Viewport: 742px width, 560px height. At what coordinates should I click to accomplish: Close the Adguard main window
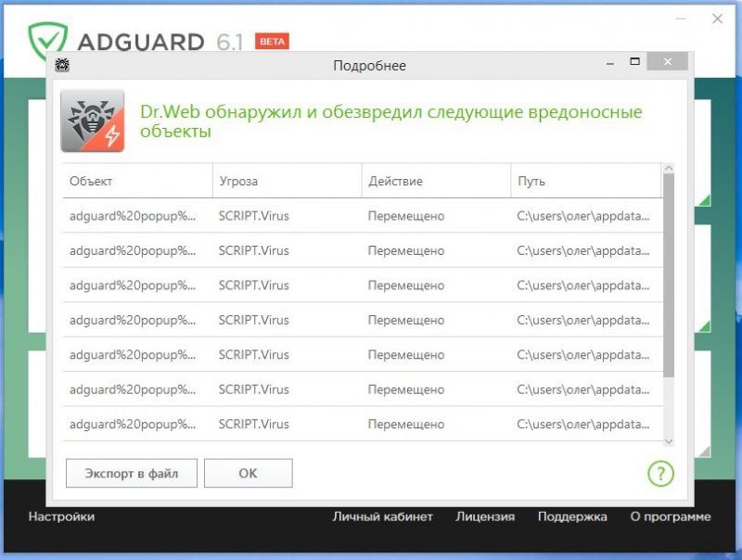[717, 19]
